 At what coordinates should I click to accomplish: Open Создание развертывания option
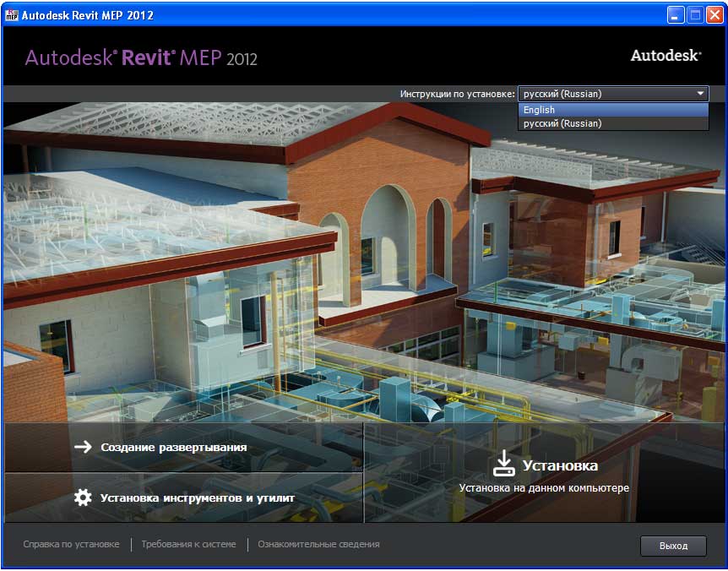click(x=173, y=447)
